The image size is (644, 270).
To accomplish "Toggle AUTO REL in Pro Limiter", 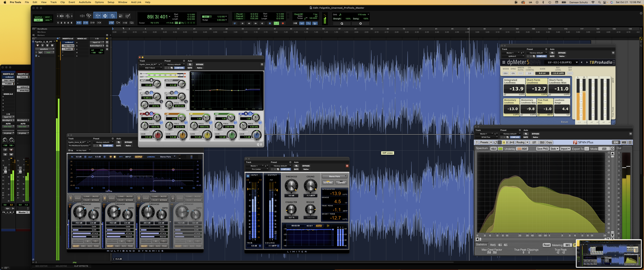I will [x=328, y=183].
